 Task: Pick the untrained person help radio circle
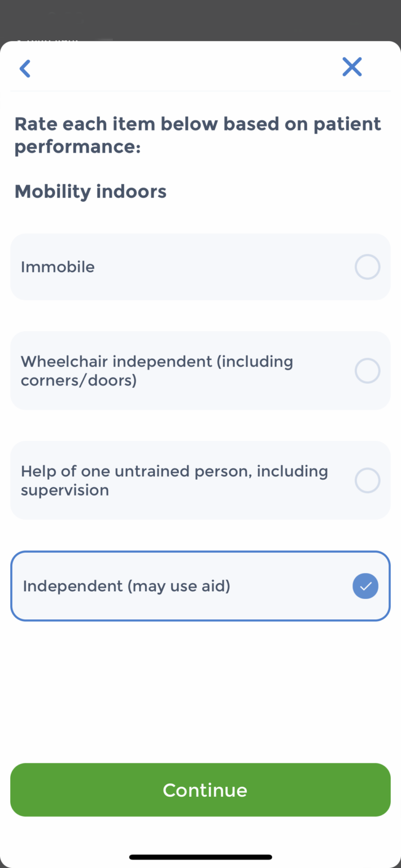(x=367, y=480)
